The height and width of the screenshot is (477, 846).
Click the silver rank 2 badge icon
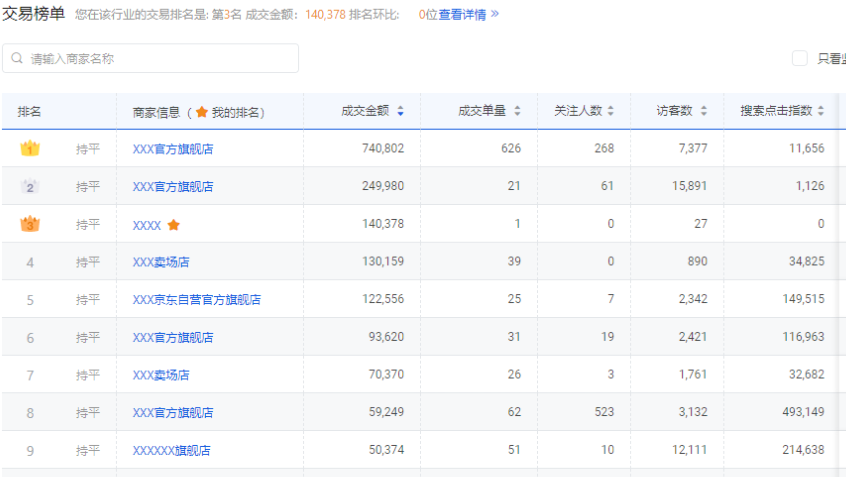coord(30,187)
